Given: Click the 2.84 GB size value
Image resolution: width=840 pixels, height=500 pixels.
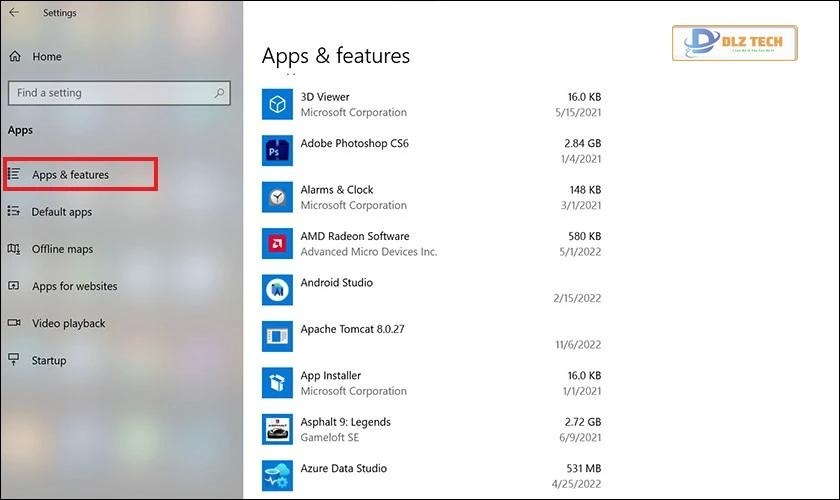Looking at the screenshot, I should click(582, 144).
